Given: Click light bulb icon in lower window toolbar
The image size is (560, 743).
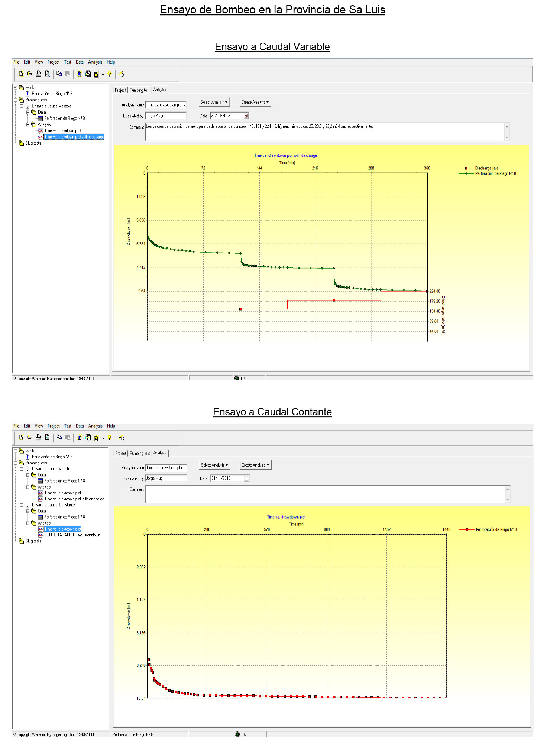Looking at the screenshot, I should tap(110, 438).
